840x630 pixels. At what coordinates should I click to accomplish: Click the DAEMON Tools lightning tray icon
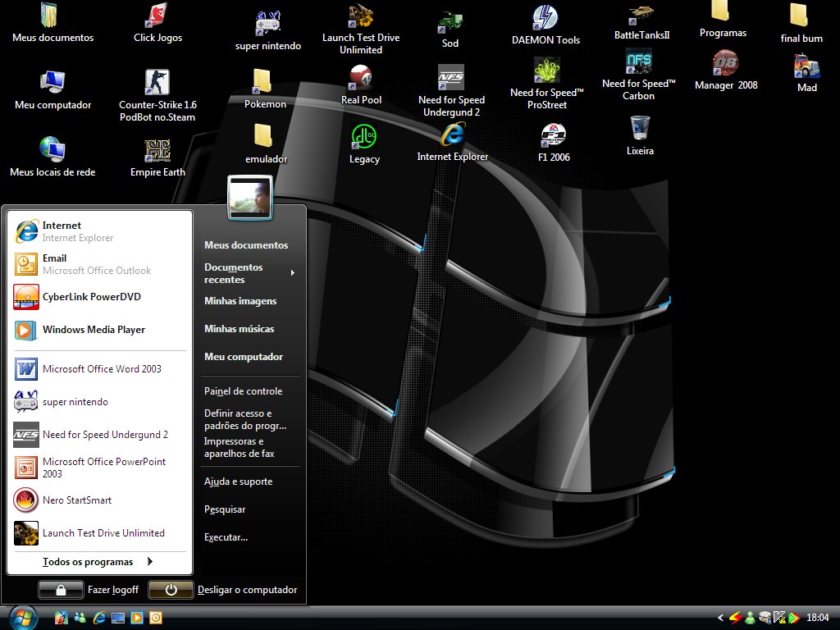(x=736, y=618)
